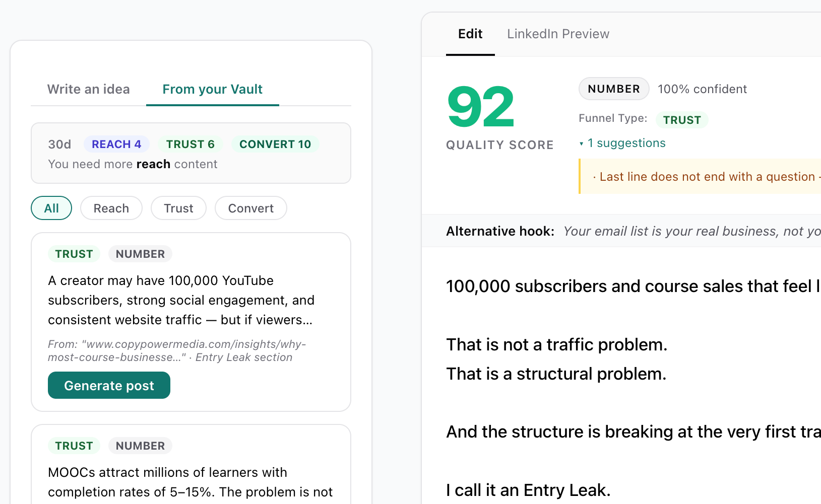Select the From your Vault tab
The width and height of the screenshot is (821, 504).
212,89
